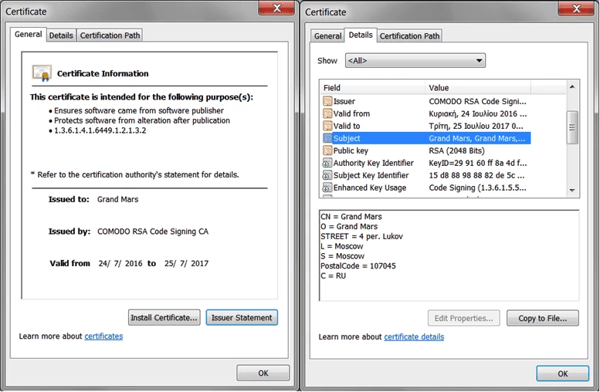This screenshot has width=600, height=392.
Task: Open Certification Path tab in right dialog
Action: [x=409, y=36]
